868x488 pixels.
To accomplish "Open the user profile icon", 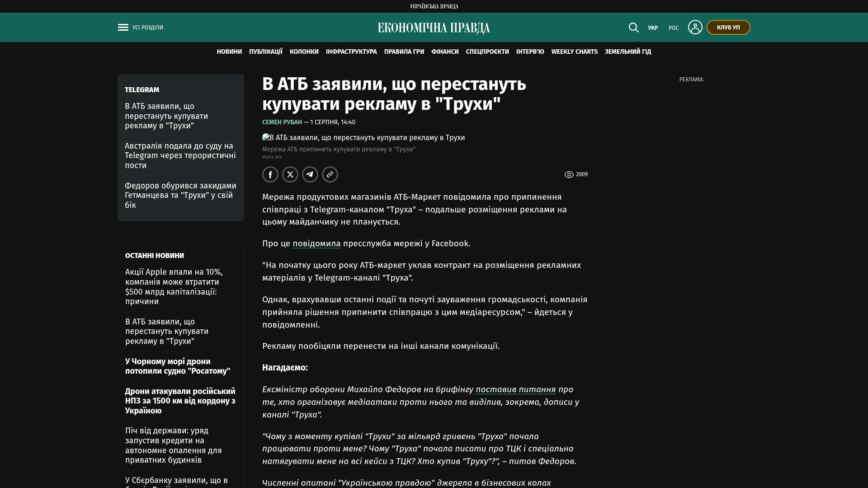I will coord(695,27).
